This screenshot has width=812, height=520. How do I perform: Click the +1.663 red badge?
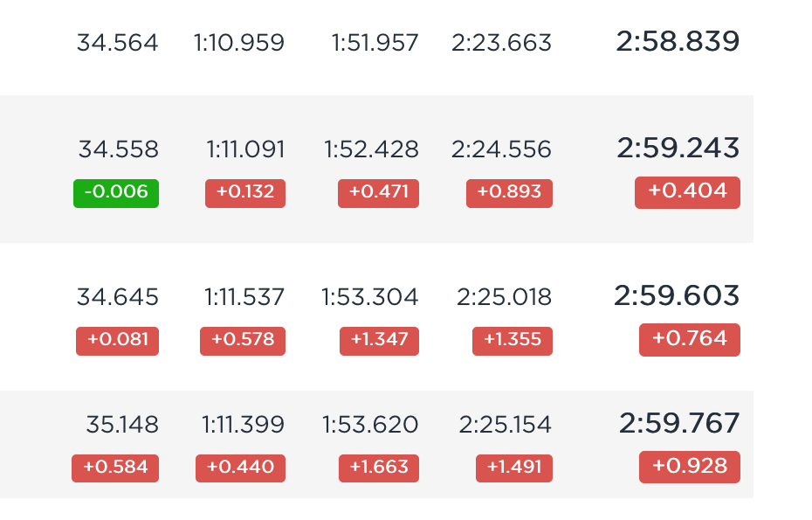coord(379,468)
